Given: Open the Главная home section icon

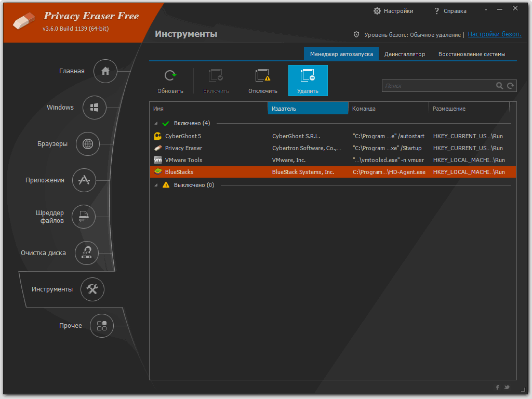Looking at the screenshot, I should (x=105, y=71).
